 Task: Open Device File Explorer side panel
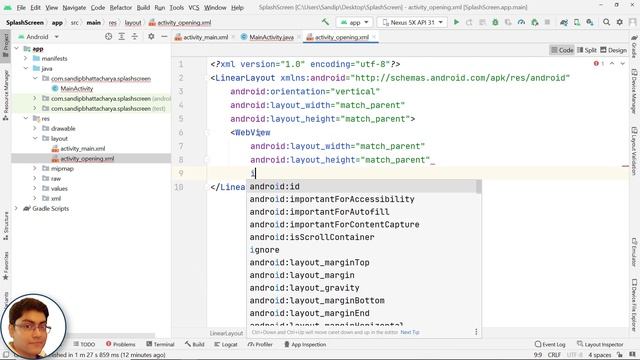(x=634, y=304)
